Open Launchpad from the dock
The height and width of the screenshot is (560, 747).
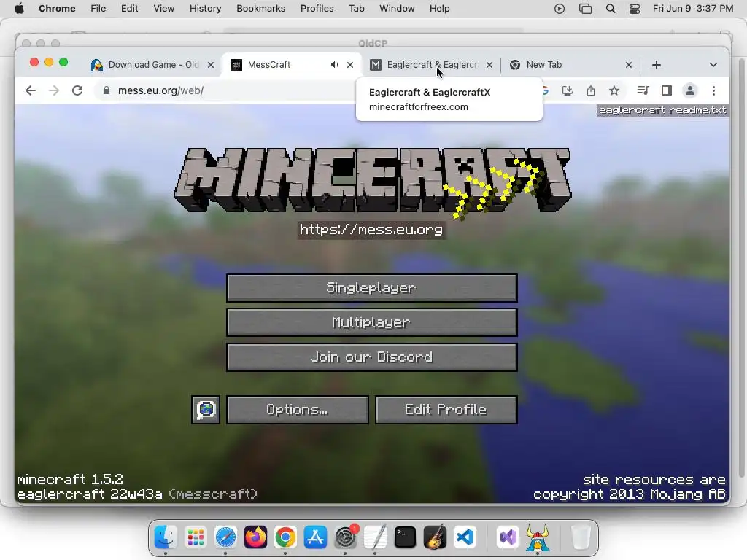point(196,537)
